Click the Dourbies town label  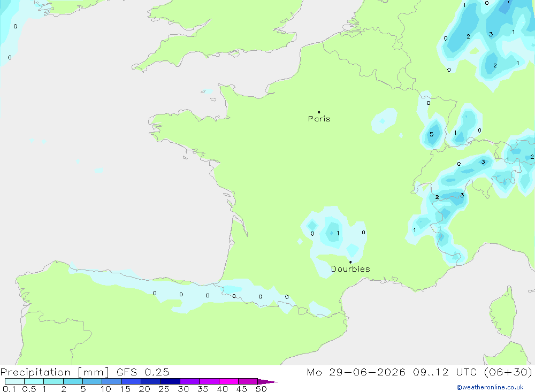(x=350, y=269)
